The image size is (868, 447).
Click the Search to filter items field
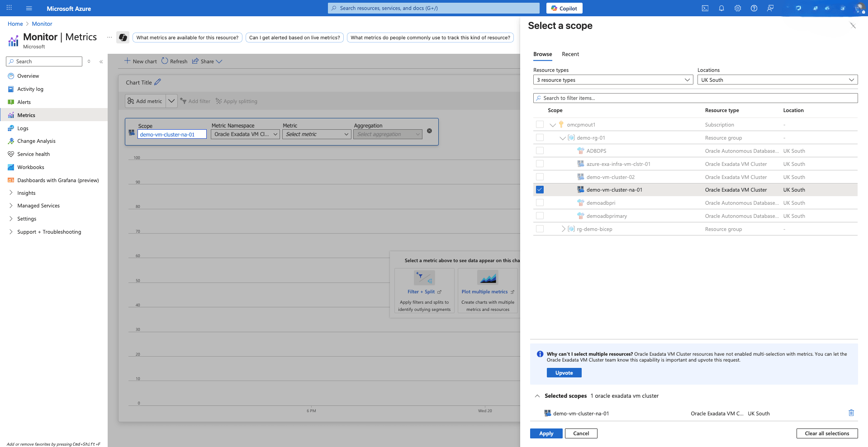coord(695,98)
